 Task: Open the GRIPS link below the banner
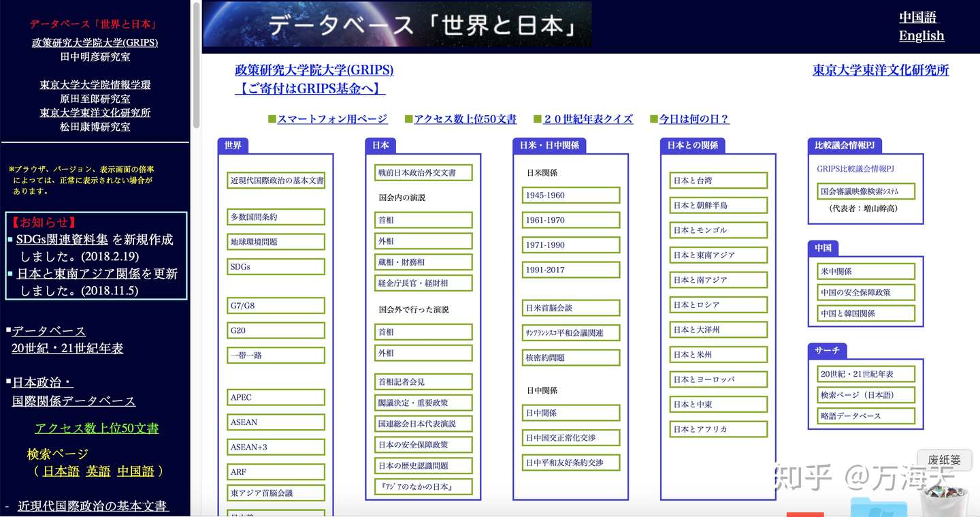(x=314, y=69)
